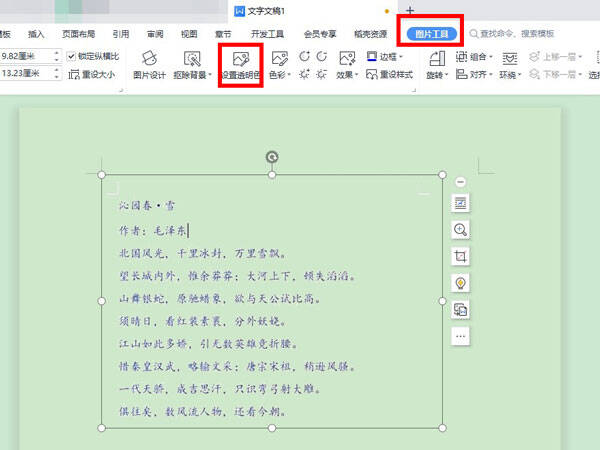Viewport: 600px width, 450px height.
Task: Expand the 边框 border dropdown
Action: (x=401, y=57)
